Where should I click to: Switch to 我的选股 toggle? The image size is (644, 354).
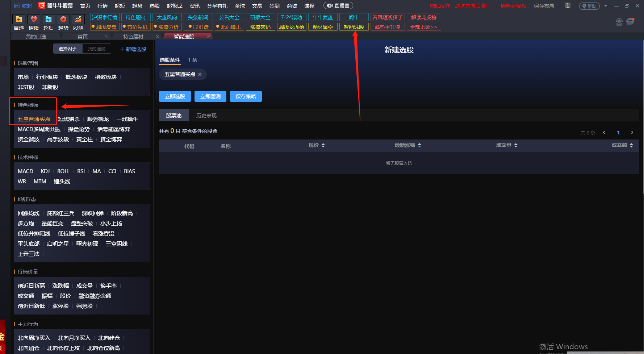coord(96,49)
